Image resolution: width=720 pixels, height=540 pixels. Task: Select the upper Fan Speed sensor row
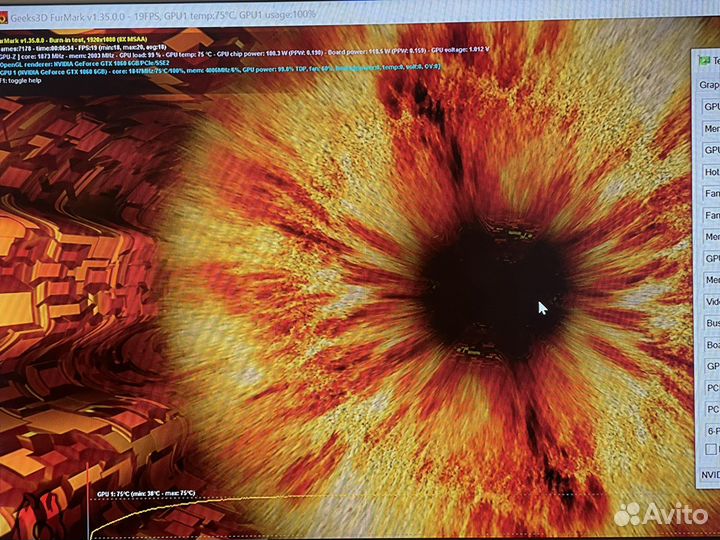tap(712, 193)
